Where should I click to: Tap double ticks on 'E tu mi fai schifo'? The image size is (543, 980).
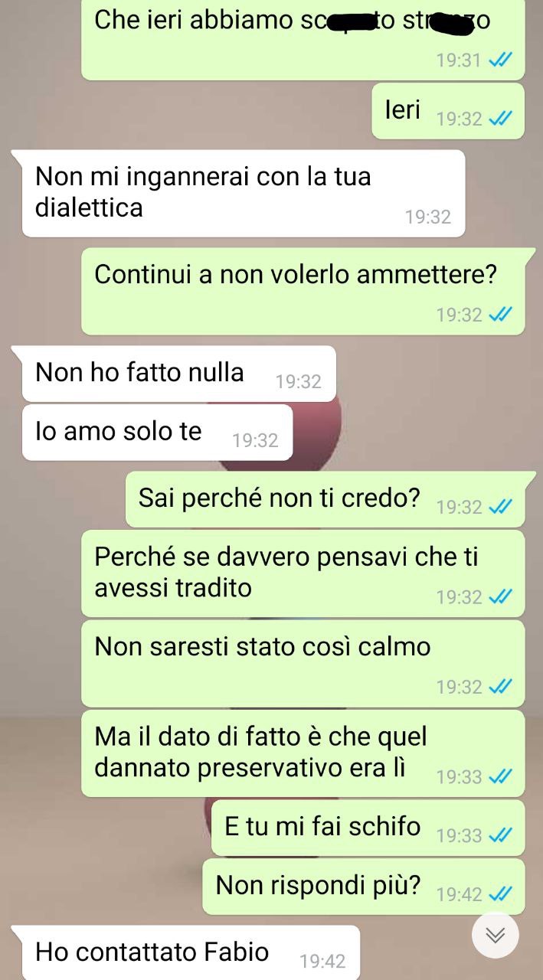[500, 835]
